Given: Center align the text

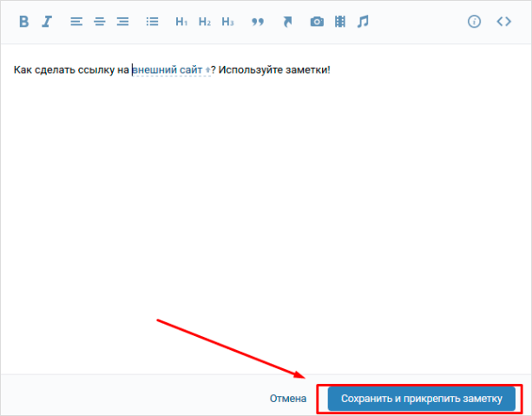Looking at the screenshot, I should (x=99, y=22).
